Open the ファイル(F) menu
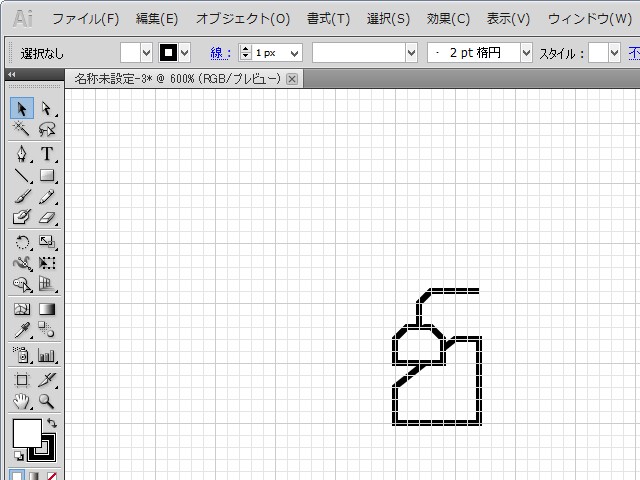Image resolution: width=640 pixels, height=480 pixels. pyautogui.click(x=85, y=19)
